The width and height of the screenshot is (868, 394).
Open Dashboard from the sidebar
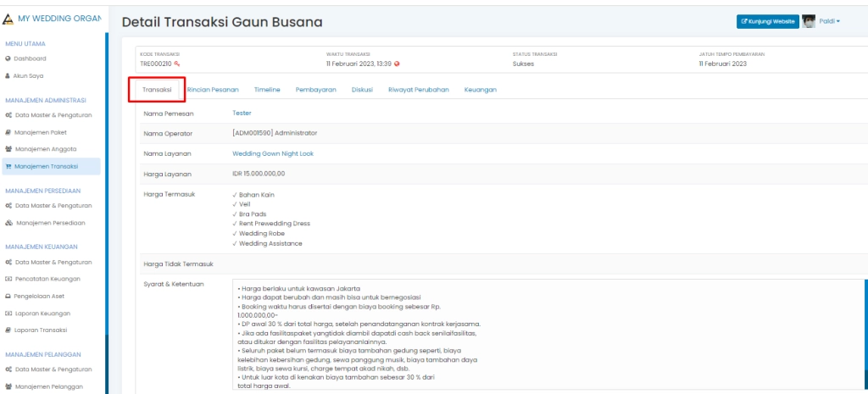[x=31, y=58]
